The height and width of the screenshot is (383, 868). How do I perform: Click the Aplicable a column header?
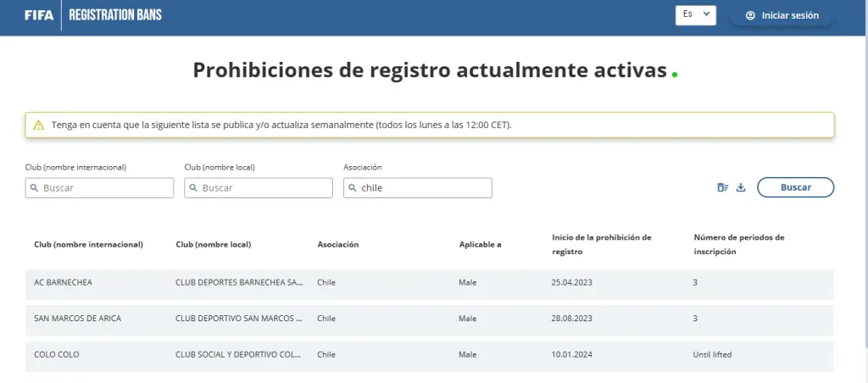(480, 245)
